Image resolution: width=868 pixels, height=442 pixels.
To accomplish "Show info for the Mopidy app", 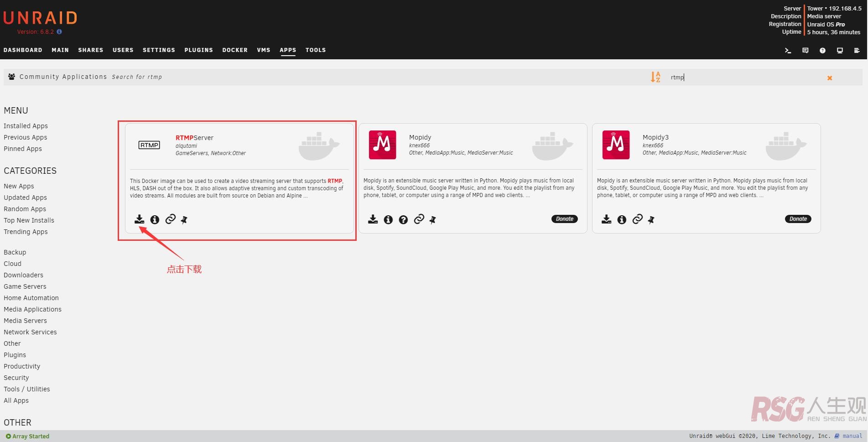I will [388, 220].
